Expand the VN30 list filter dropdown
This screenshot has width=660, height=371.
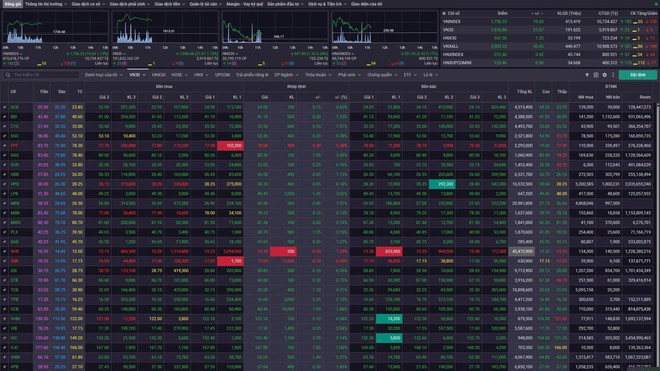137,75
